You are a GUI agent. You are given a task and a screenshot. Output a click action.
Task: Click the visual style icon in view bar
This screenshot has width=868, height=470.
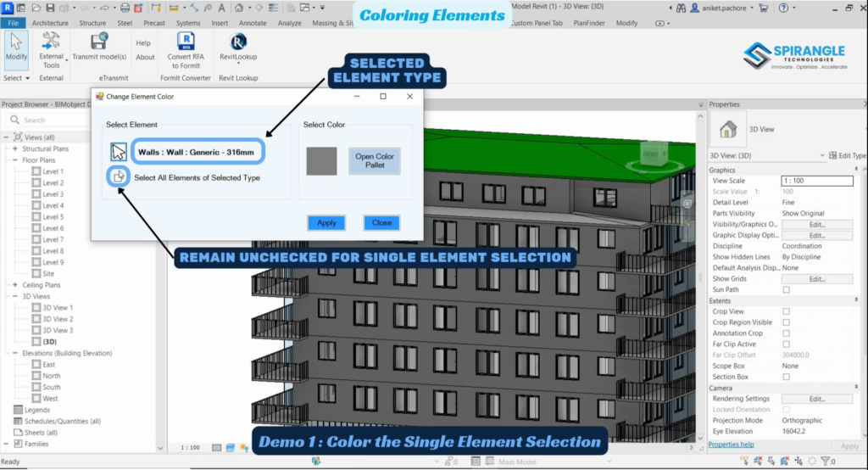(231, 447)
